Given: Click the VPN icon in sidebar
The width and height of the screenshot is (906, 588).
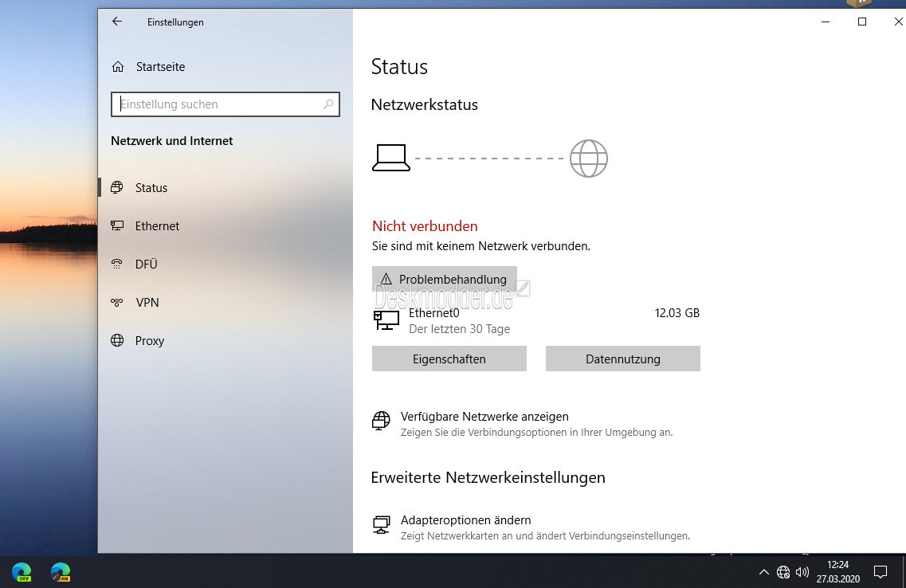Looking at the screenshot, I should click(116, 302).
